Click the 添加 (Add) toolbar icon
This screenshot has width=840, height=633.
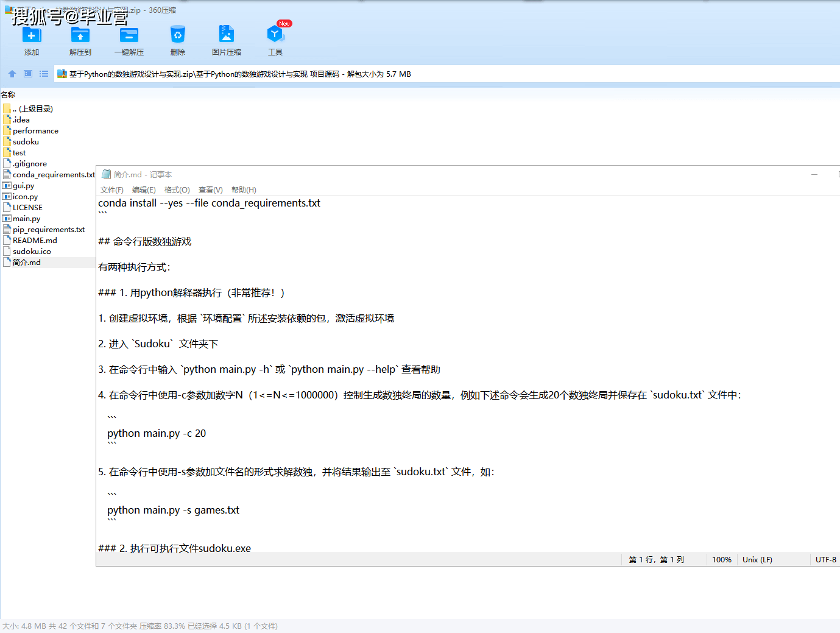point(31,35)
